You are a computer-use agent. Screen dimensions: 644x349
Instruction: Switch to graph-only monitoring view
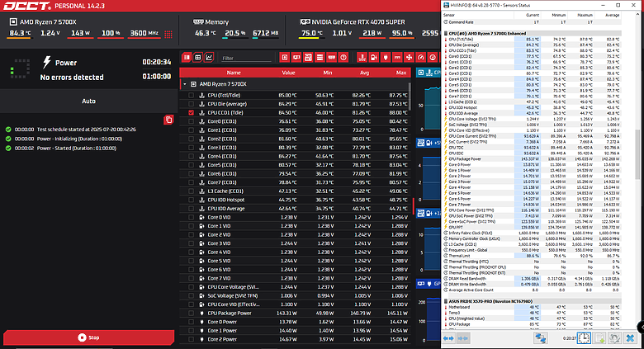209,58
